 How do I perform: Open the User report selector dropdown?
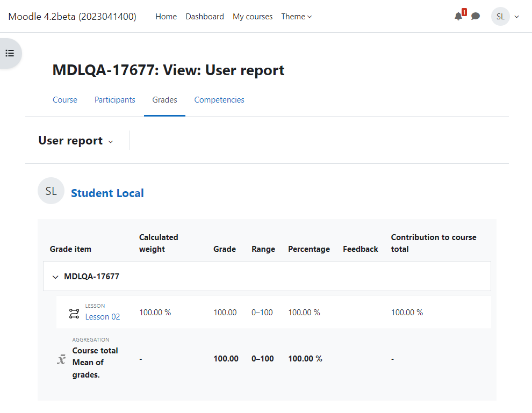(76, 140)
